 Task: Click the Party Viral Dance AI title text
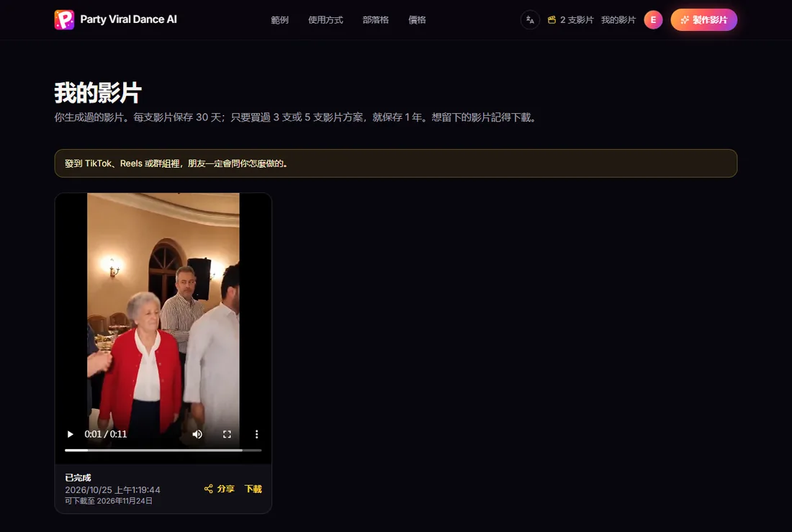pos(128,19)
